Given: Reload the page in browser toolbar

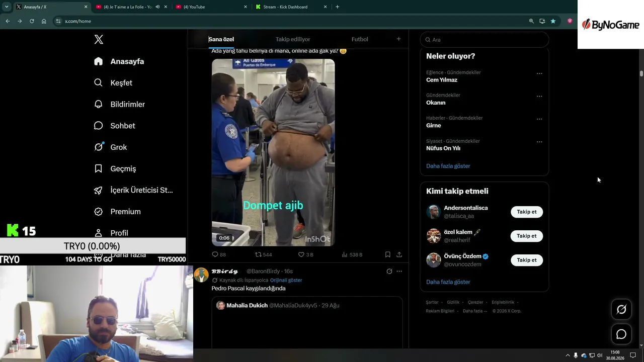Looking at the screenshot, I should point(32,21).
